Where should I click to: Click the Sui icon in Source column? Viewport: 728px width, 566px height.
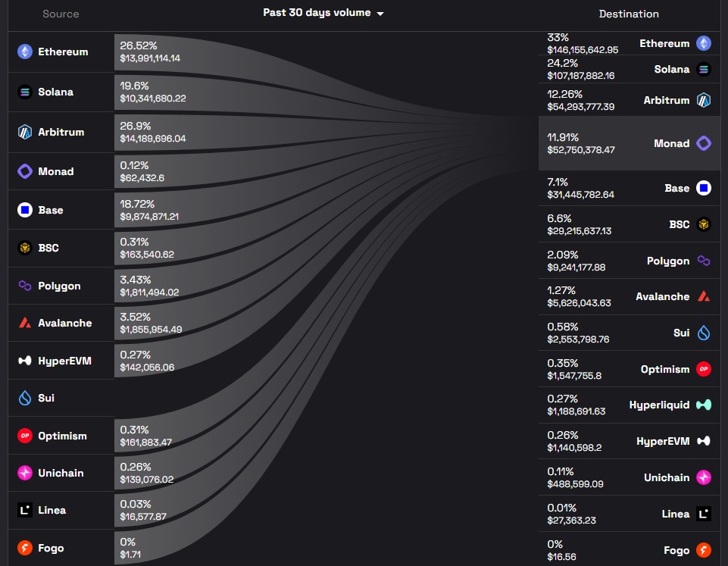tap(24, 398)
